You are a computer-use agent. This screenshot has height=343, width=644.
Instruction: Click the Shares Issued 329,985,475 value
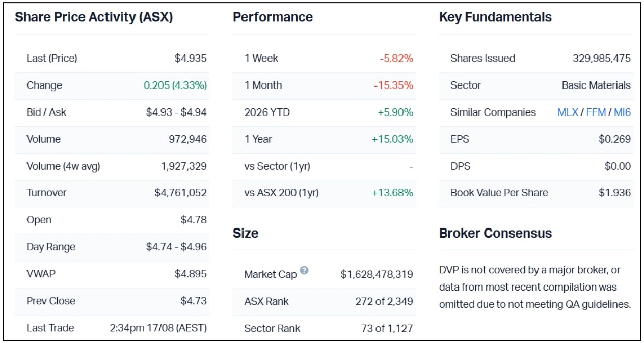tap(602, 59)
